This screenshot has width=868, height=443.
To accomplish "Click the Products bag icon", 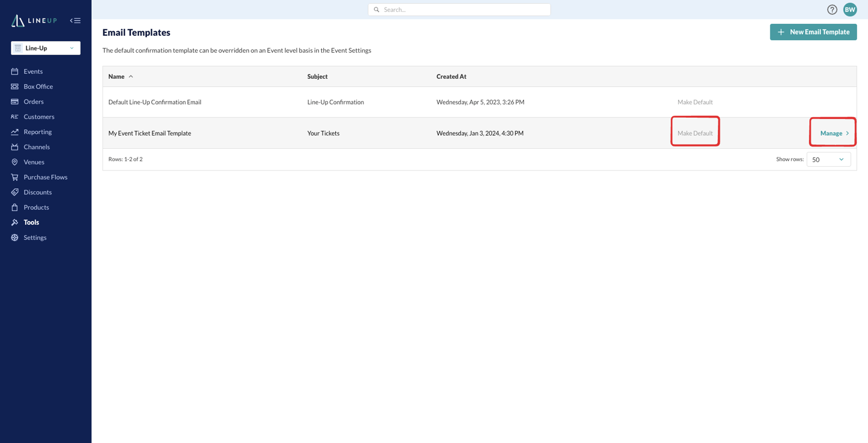I will (x=15, y=207).
